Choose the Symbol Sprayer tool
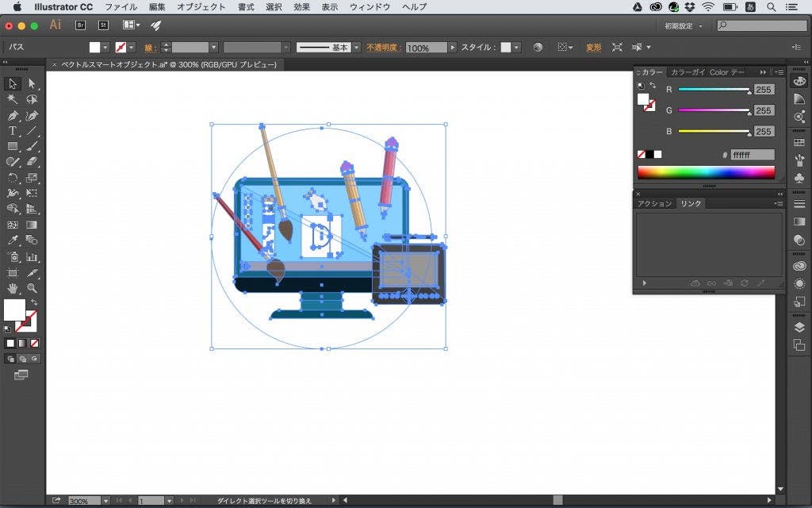 pos(13,256)
